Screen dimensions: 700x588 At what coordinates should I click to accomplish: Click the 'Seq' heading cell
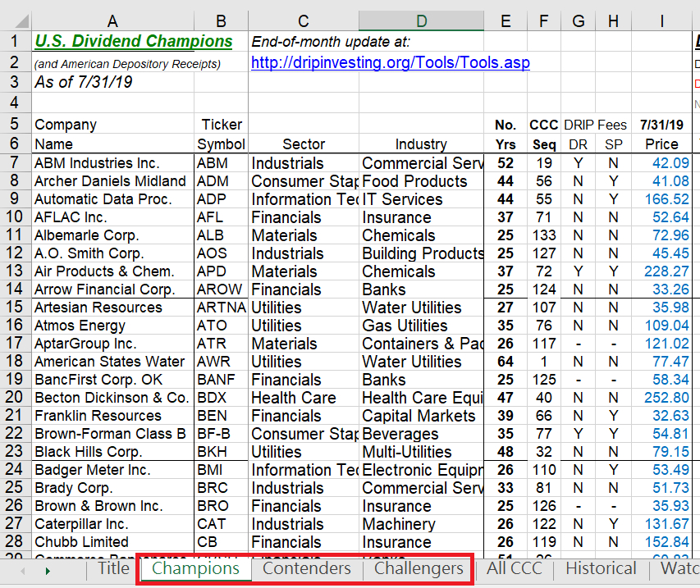544,144
